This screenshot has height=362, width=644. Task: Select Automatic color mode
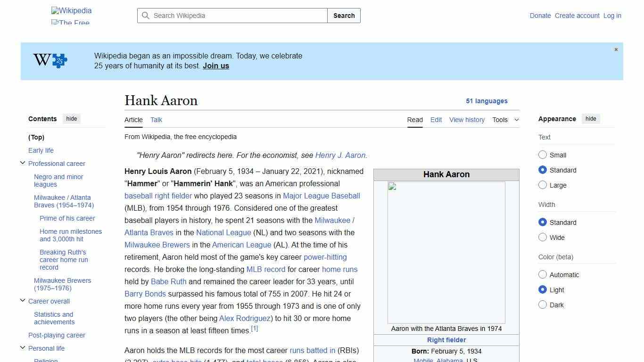tap(543, 275)
